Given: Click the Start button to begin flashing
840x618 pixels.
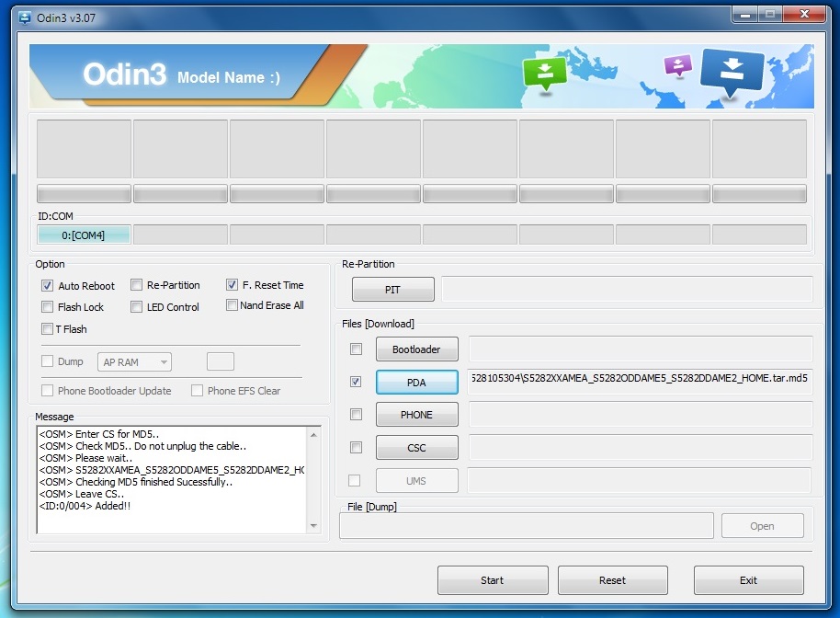Looking at the screenshot, I should 493,580.
